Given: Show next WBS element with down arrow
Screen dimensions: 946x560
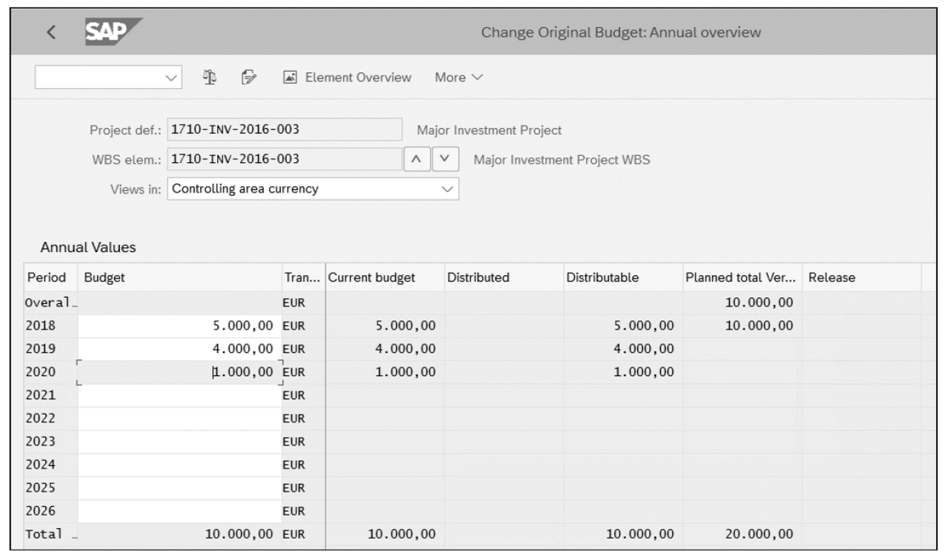Looking at the screenshot, I should [444, 159].
